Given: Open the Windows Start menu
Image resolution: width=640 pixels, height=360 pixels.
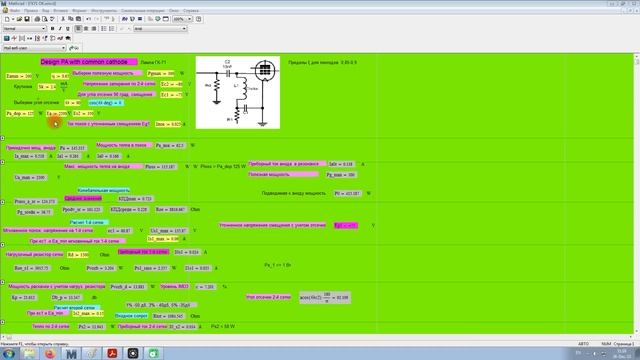Looking at the screenshot, I should [x=9, y=353].
